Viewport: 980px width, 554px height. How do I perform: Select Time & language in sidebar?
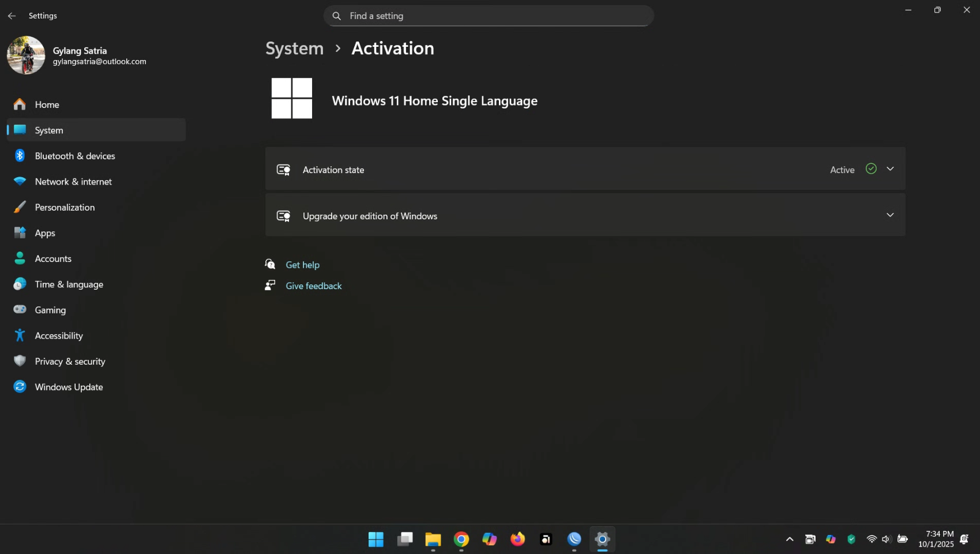click(x=69, y=285)
